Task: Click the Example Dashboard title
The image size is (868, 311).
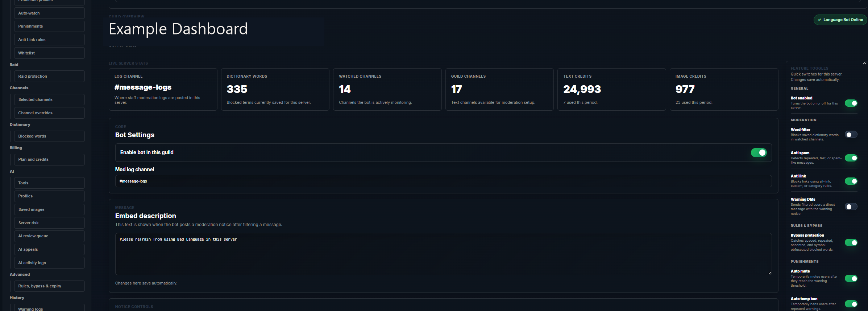Action: click(x=178, y=29)
